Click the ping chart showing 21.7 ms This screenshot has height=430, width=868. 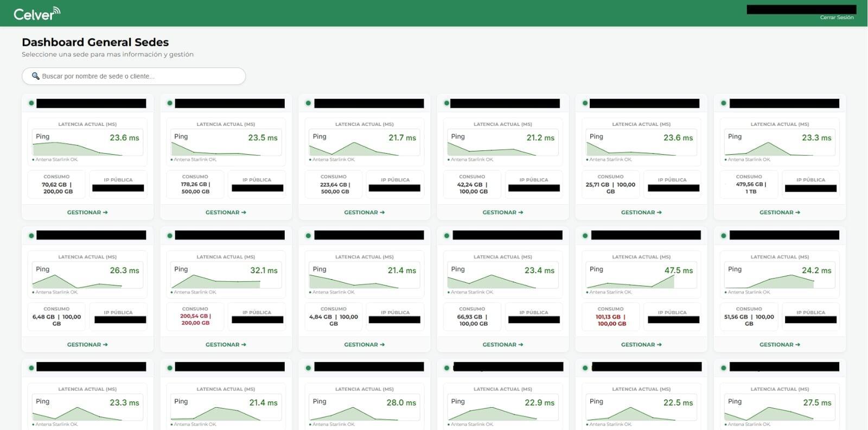[x=364, y=143]
